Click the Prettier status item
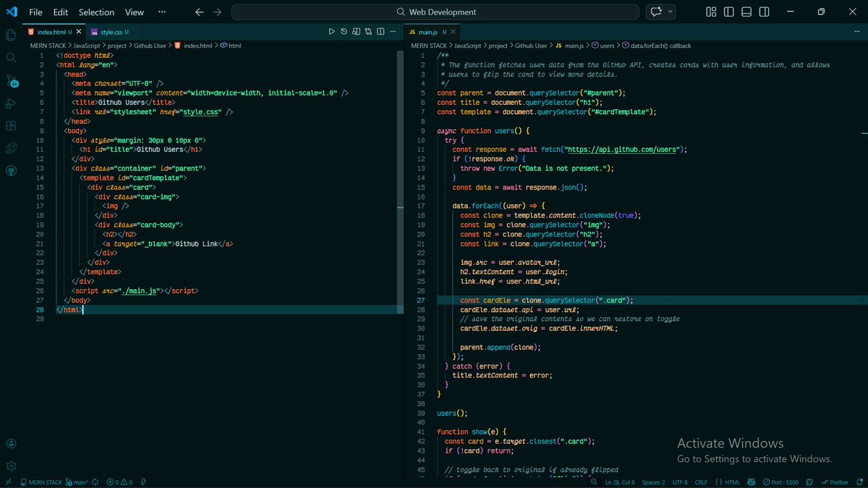This screenshot has height=488, width=868. pos(835,481)
